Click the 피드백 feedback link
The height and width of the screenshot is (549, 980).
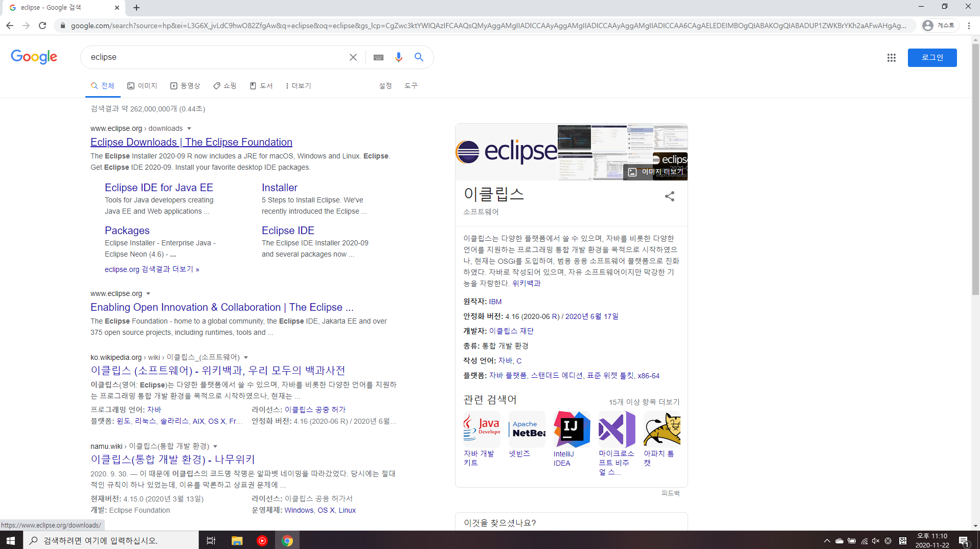(x=670, y=493)
